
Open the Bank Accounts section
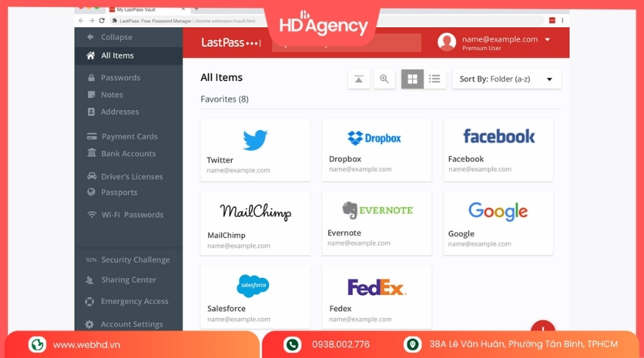[x=129, y=154]
